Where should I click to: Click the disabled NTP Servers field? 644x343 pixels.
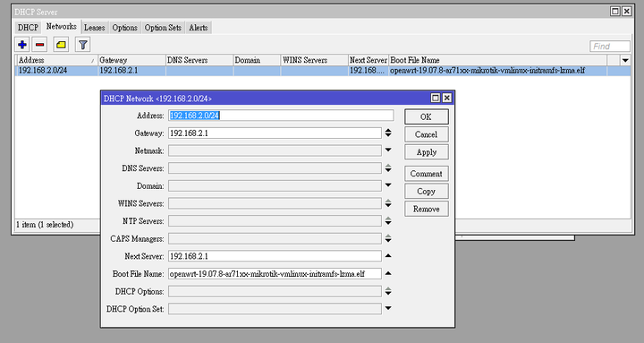click(275, 221)
